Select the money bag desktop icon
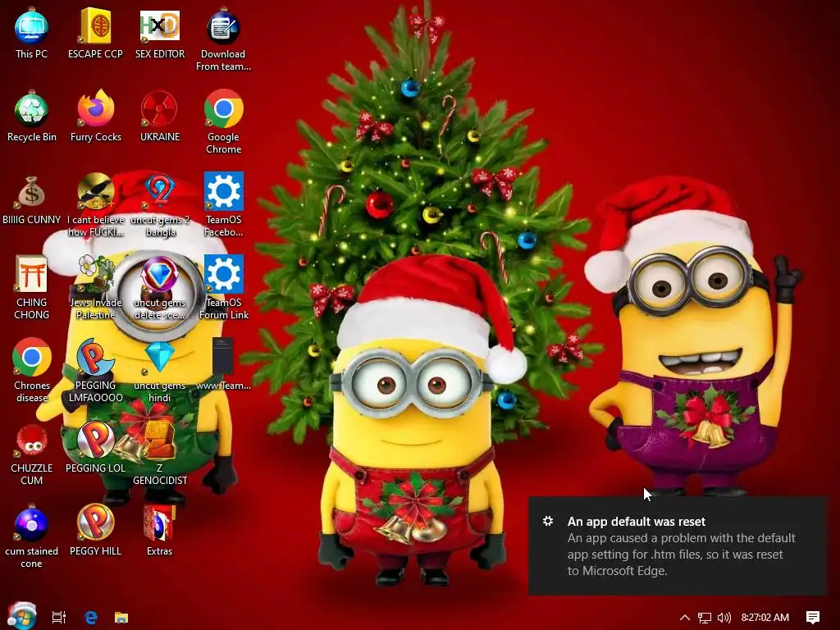This screenshot has width=840, height=630. click(32, 199)
